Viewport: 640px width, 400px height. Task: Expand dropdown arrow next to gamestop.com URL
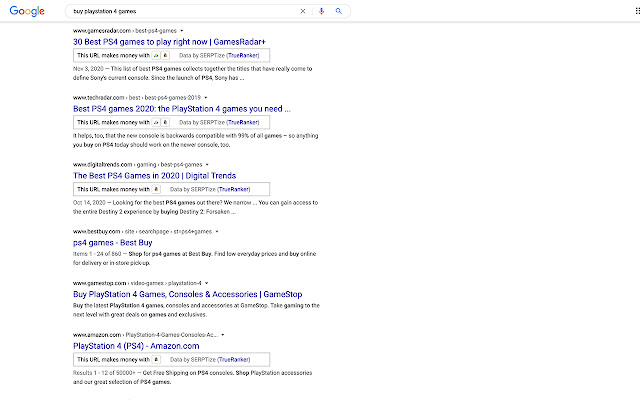click(207, 283)
